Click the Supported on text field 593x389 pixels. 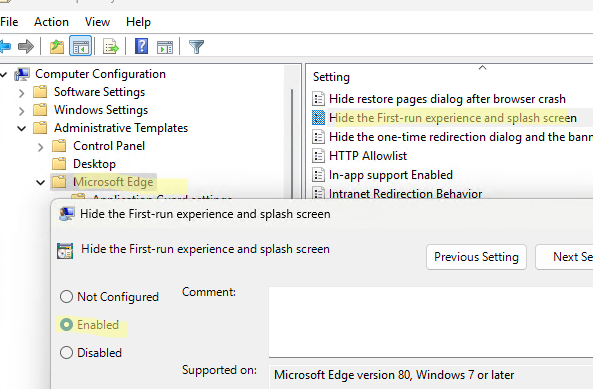(x=431, y=377)
